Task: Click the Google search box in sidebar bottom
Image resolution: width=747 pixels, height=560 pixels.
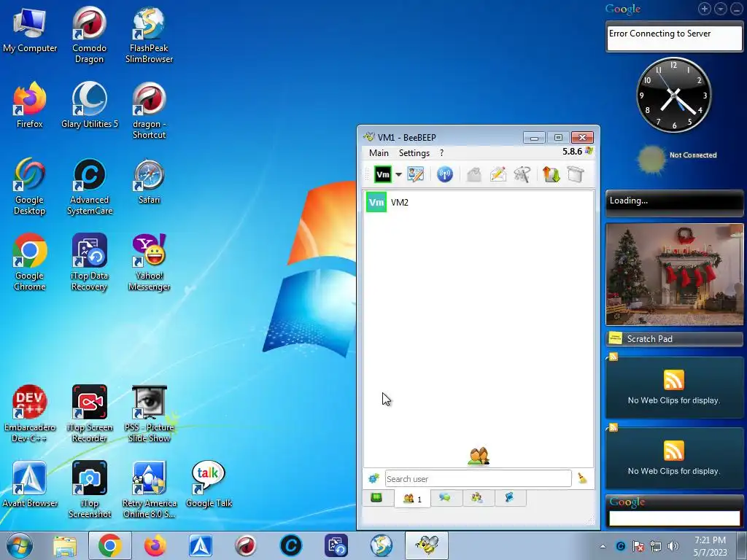Action: click(674, 518)
